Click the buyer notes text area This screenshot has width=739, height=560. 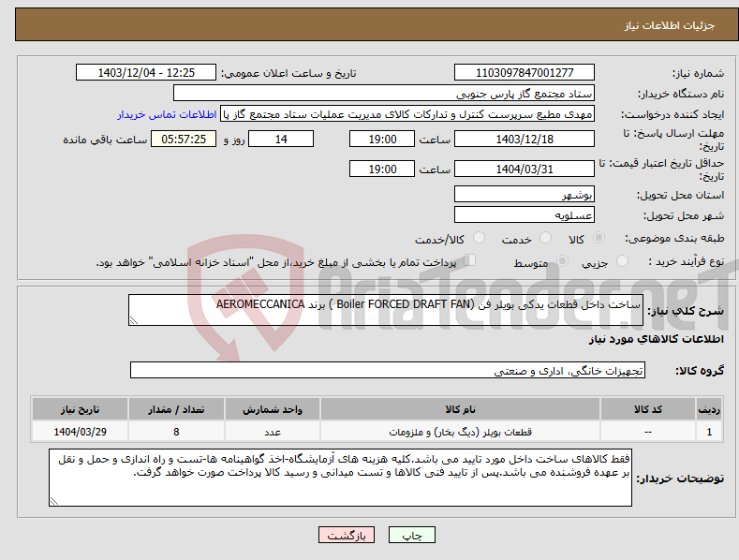click(x=340, y=478)
